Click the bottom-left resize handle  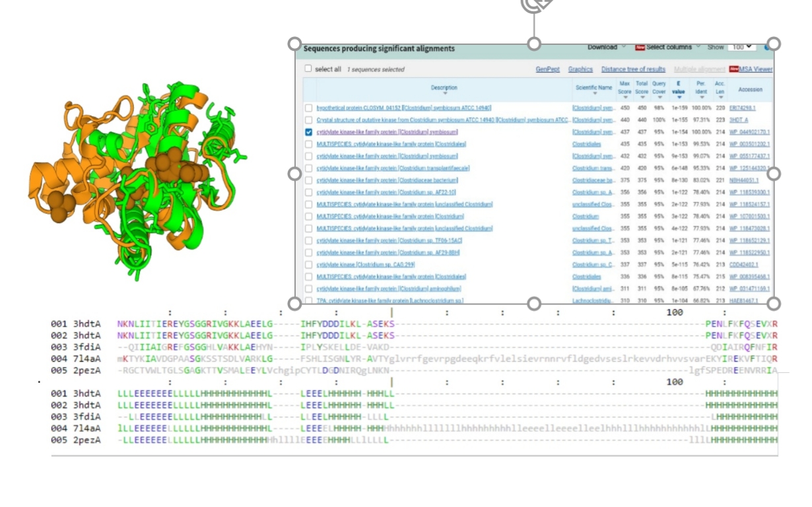295,304
